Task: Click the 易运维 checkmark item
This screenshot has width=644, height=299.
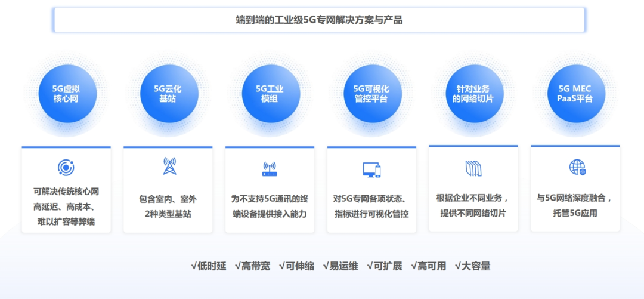Action: [340, 266]
